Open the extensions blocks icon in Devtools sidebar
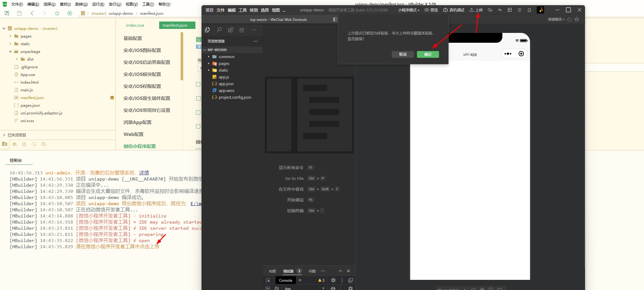Image resolution: width=644 pixels, height=290 pixels. pyautogui.click(x=231, y=30)
